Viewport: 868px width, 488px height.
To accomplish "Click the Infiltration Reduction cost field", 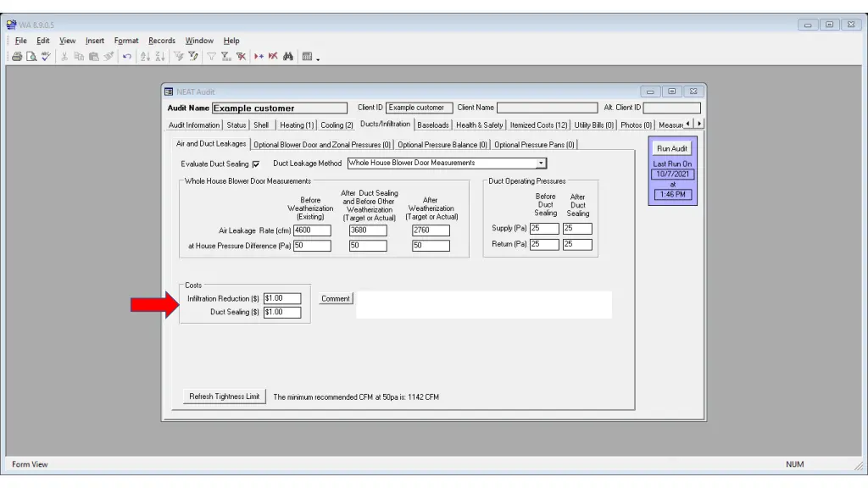I will (x=282, y=298).
